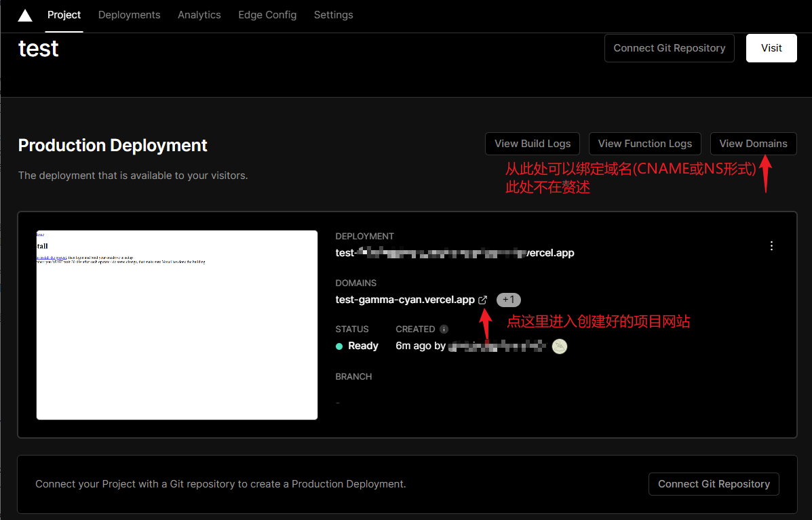812x520 pixels.
Task: Go to the Analytics tab
Action: 199,15
